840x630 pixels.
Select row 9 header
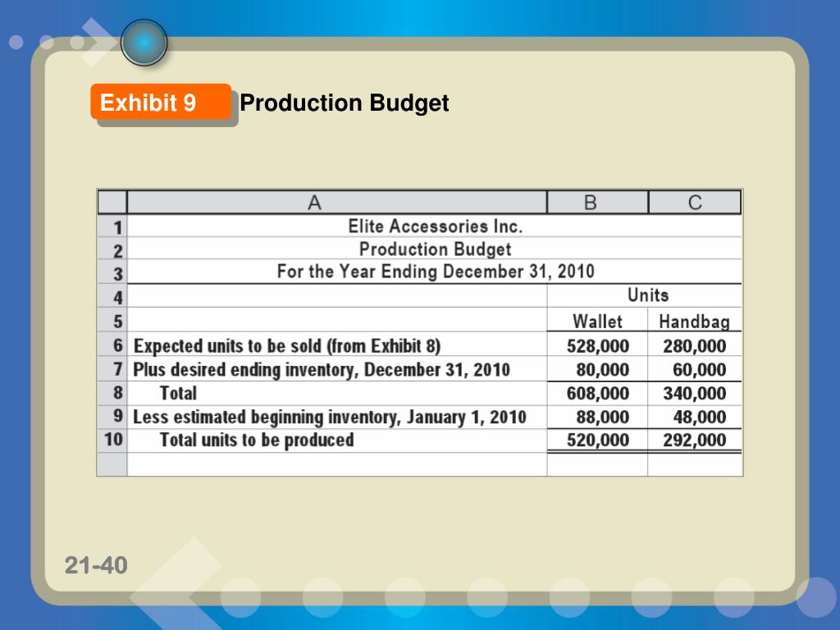tap(112, 416)
